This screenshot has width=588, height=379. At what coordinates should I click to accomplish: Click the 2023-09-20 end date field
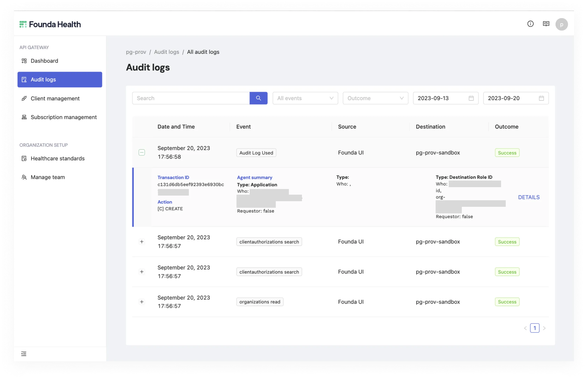point(516,98)
